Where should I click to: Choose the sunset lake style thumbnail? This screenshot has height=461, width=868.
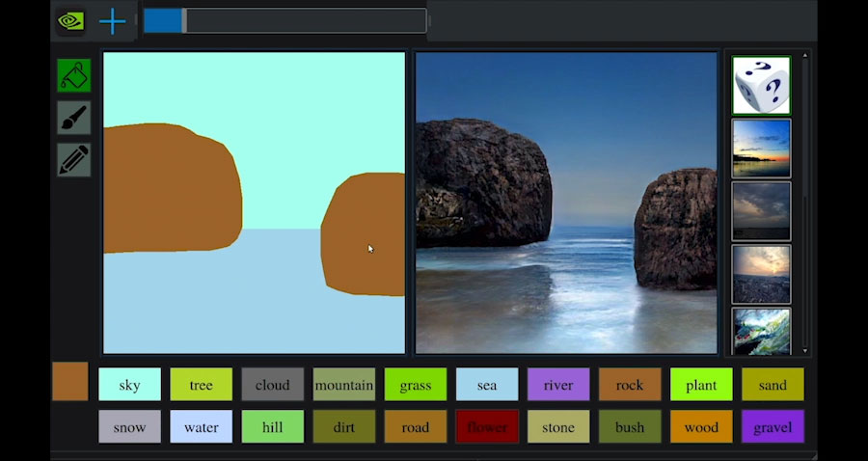[761, 149]
